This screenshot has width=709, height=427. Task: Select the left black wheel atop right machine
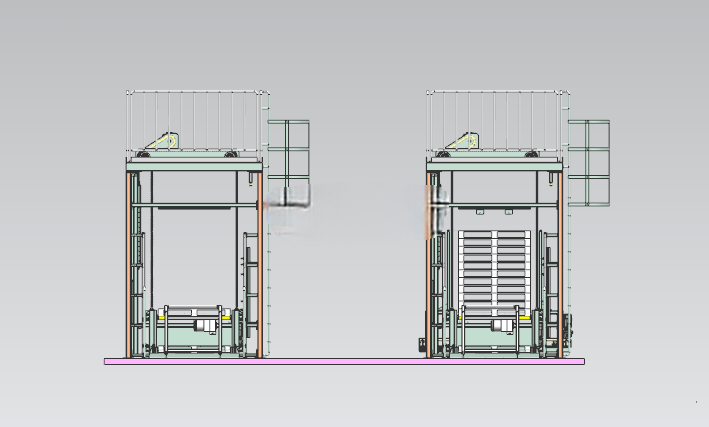tap(443, 154)
